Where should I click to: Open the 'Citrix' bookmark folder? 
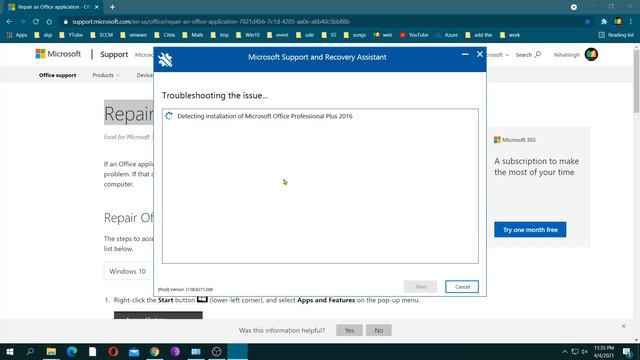(165, 35)
